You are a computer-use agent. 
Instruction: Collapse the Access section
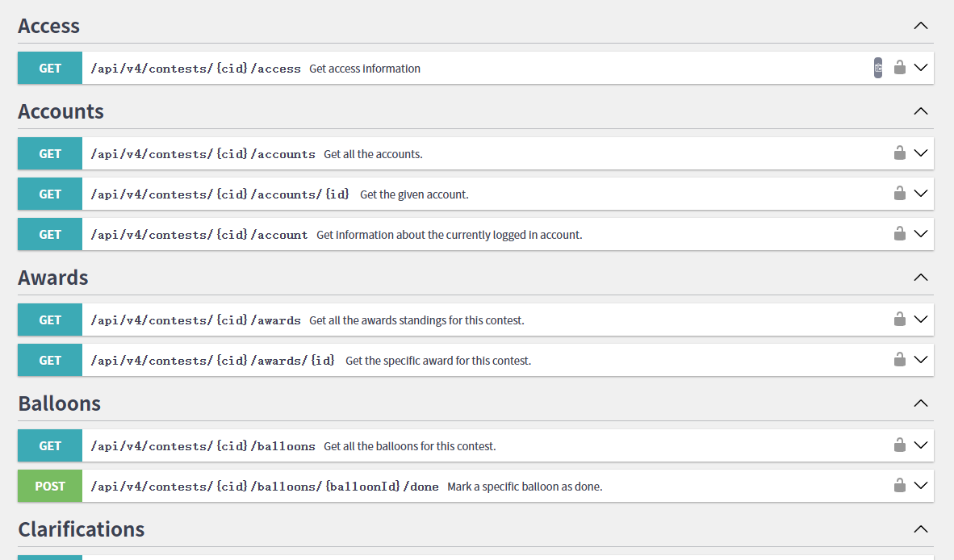tap(921, 26)
